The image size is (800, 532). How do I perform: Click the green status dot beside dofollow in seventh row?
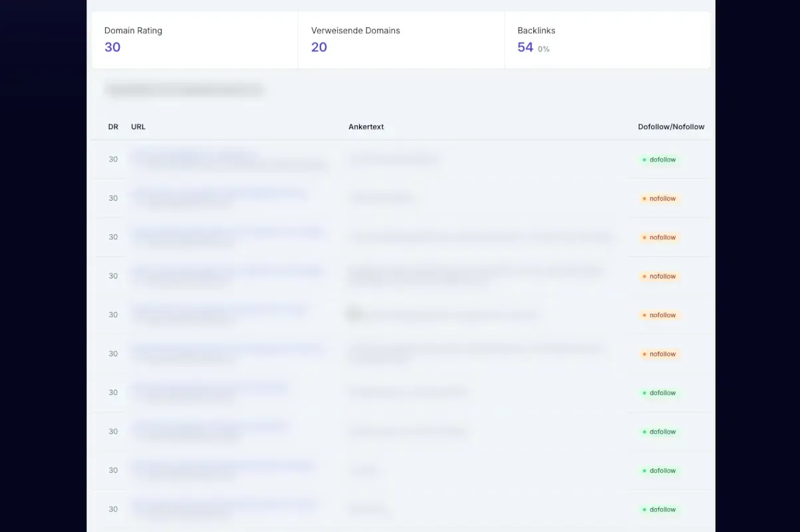(645, 392)
